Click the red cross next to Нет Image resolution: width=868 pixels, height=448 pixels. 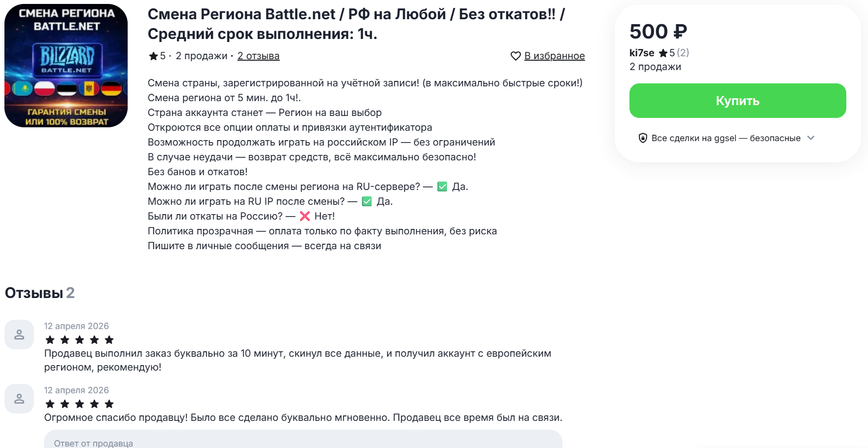(305, 216)
